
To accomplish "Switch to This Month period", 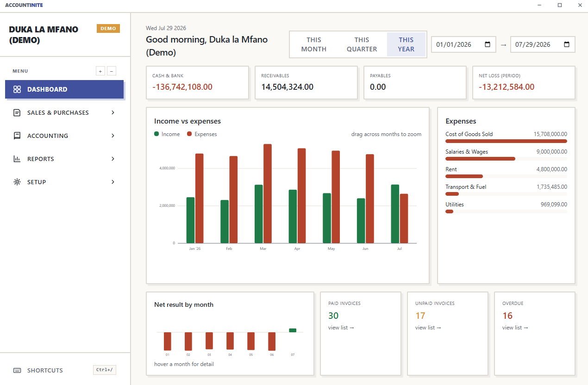I will pyautogui.click(x=314, y=44).
